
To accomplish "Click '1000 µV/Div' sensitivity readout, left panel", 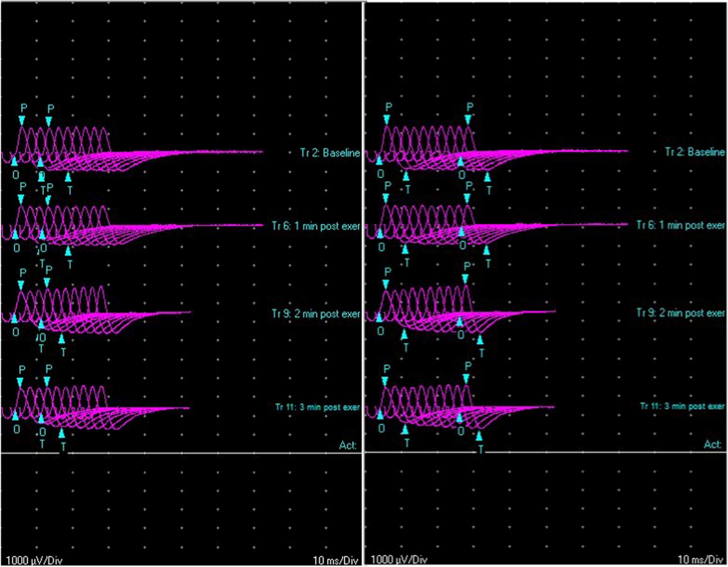I will click(x=34, y=560).
